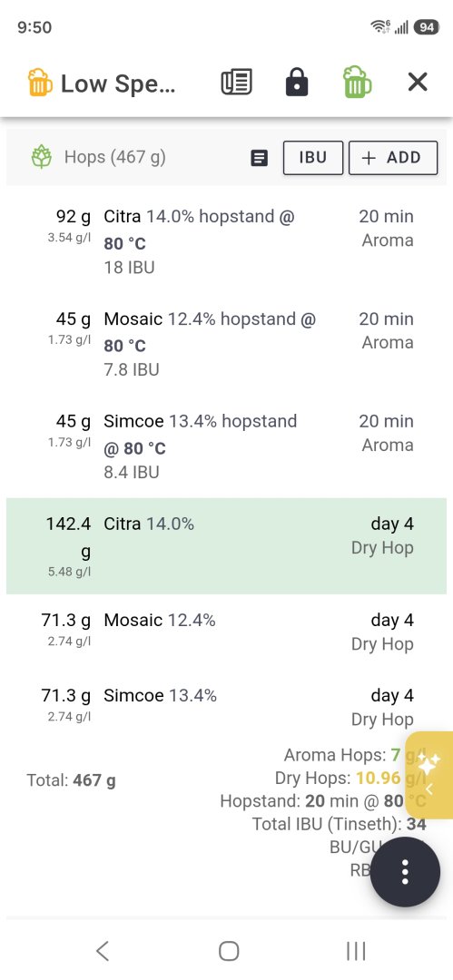Image resolution: width=453 pixels, height=980 pixels.
Task: Tap the green beer mug brew icon
Action: (x=358, y=82)
